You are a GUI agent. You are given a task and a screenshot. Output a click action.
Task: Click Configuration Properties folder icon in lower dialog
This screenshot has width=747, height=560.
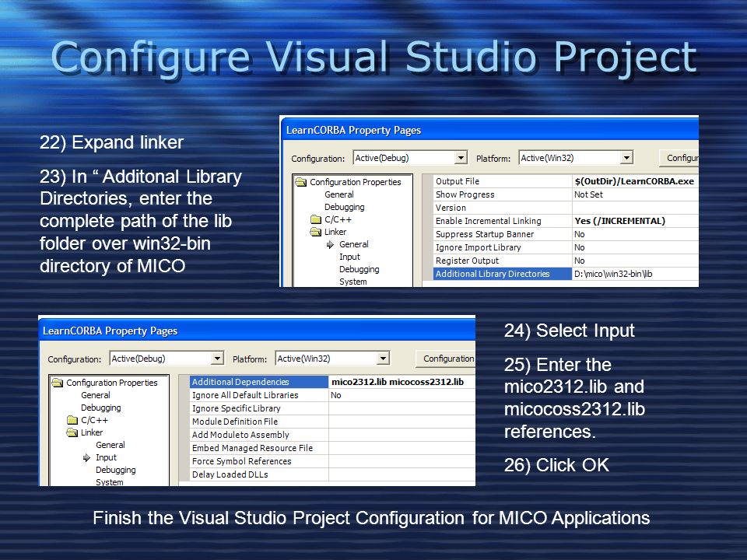(58, 383)
